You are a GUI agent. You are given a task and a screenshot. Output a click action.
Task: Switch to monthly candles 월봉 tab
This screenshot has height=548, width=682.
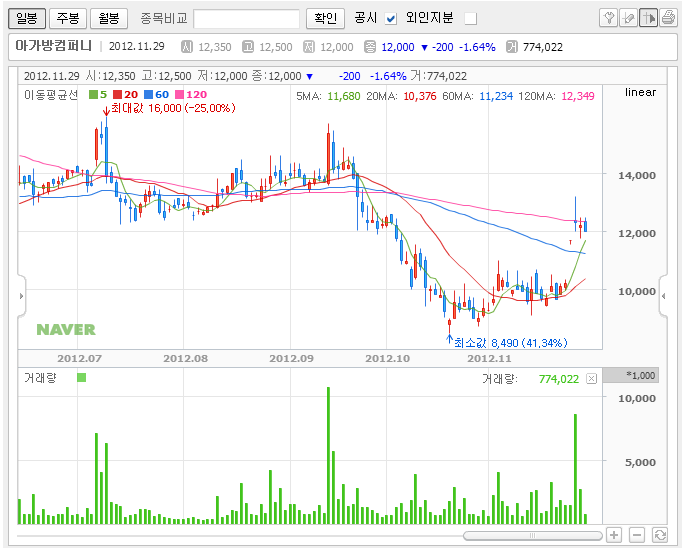109,18
